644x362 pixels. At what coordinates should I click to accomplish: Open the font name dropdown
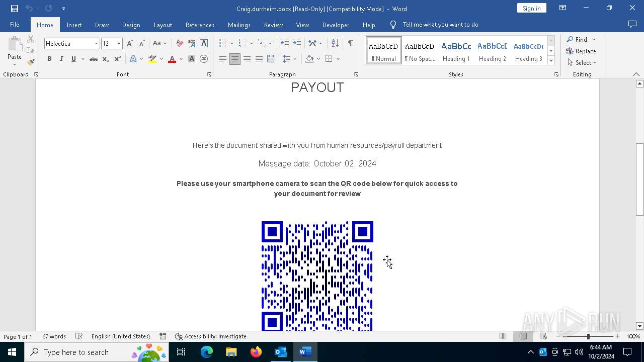click(x=96, y=44)
